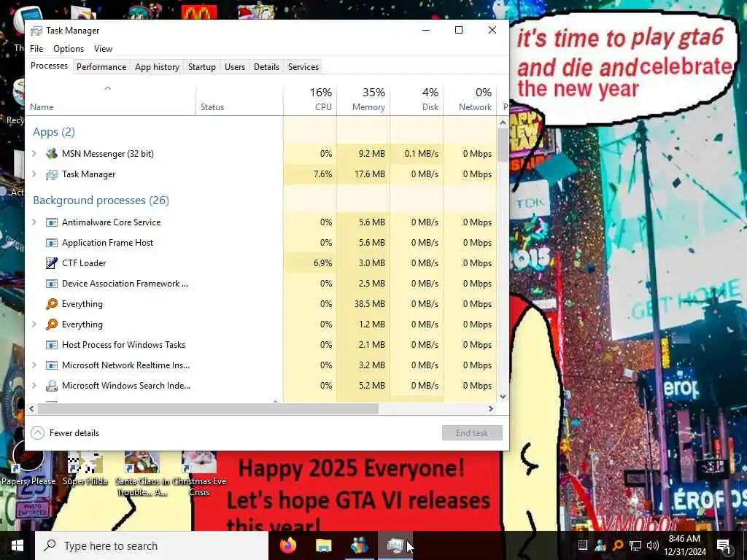The width and height of the screenshot is (747, 560).
Task: Click the vertical scrollbar up arrow
Action: (503, 122)
